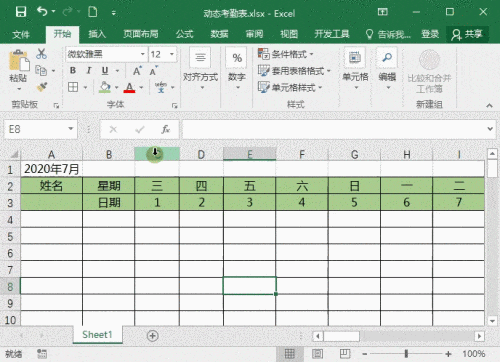
Task: Apply cell borders icon
Action: click(73, 87)
